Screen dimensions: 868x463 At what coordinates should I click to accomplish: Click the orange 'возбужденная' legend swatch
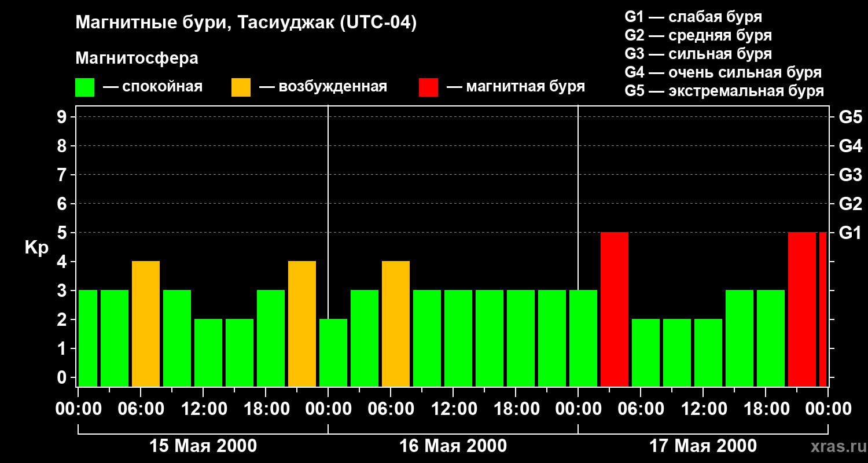[x=241, y=87]
